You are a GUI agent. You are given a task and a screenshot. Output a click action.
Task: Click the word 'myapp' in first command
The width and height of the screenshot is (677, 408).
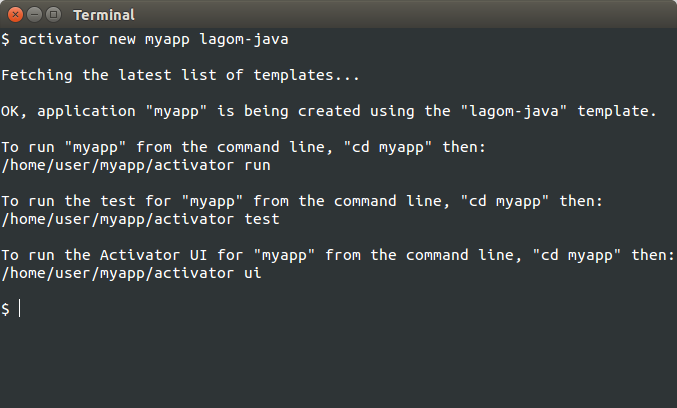click(168, 39)
